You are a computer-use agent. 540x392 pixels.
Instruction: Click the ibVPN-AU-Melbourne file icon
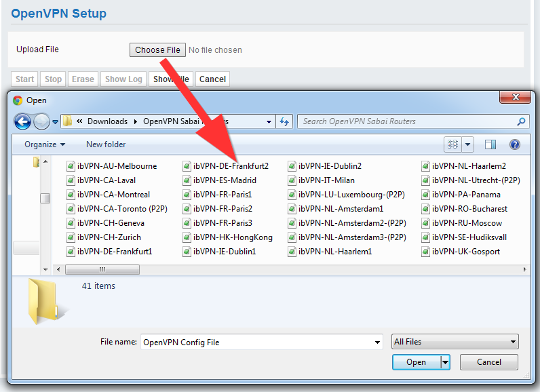(71, 166)
